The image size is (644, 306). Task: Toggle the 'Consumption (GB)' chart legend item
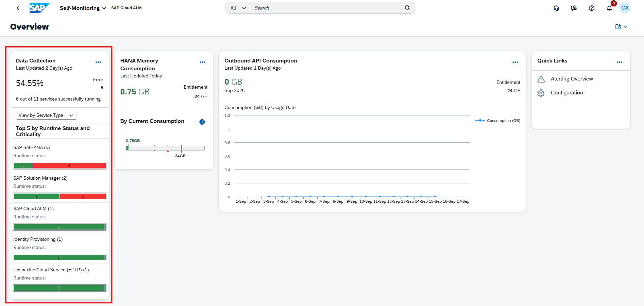498,121
